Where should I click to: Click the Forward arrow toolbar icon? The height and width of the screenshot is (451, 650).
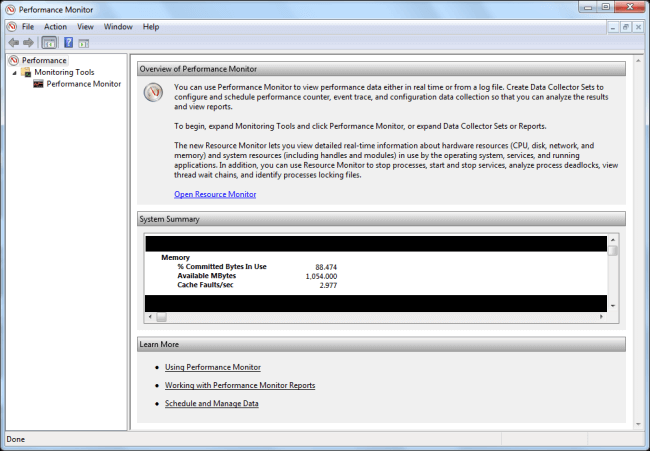pyautogui.click(x=28, y=43)
